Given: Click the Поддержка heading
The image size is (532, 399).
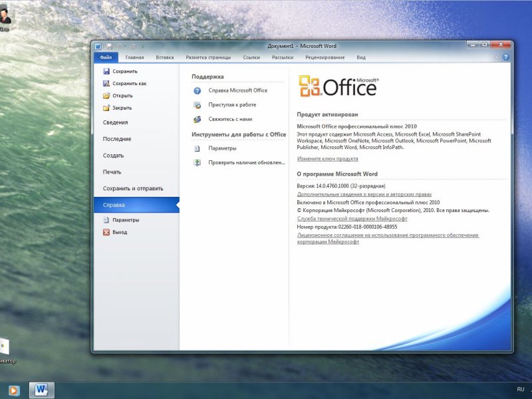Looking at the screenshot, I should (x=207, y=76).
